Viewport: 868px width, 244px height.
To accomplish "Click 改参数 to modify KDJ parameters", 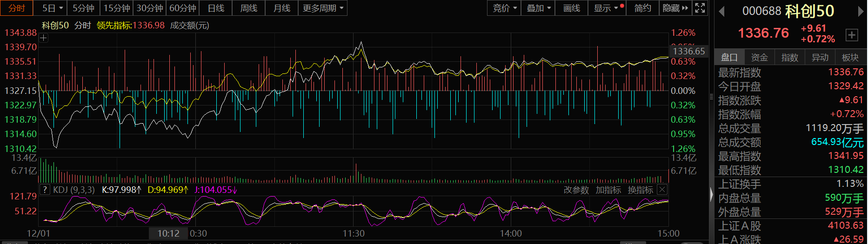I will click(x=576, y=190).
